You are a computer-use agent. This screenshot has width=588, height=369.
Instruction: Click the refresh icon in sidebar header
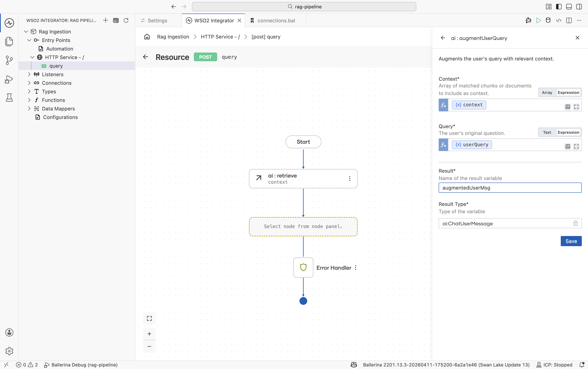pos(126,20)
